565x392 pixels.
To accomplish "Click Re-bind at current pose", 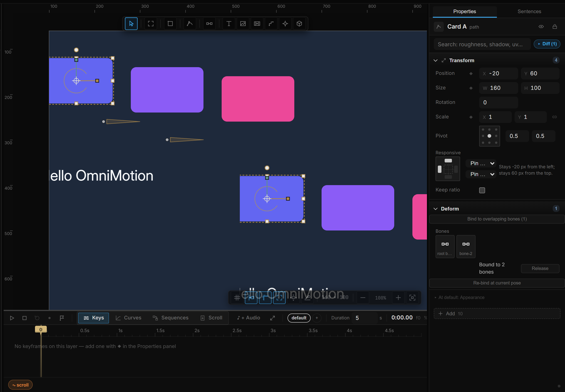I will (497, 283).
